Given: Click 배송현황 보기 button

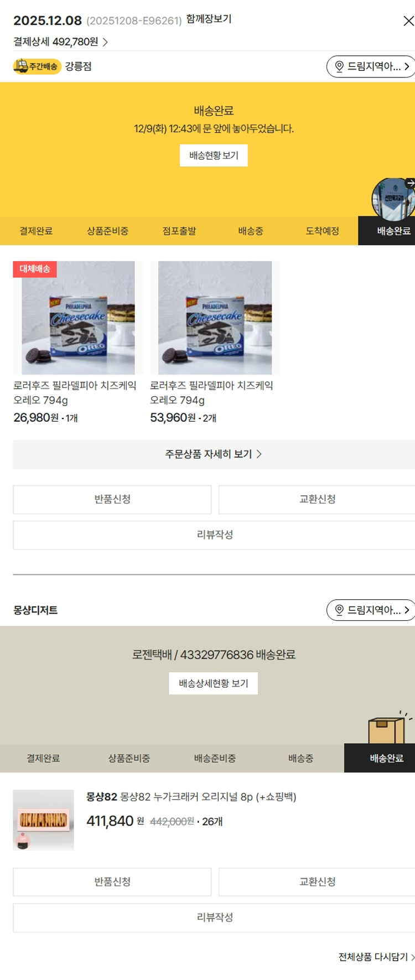Looking at the screenshot, I should (x=214, y=155).
